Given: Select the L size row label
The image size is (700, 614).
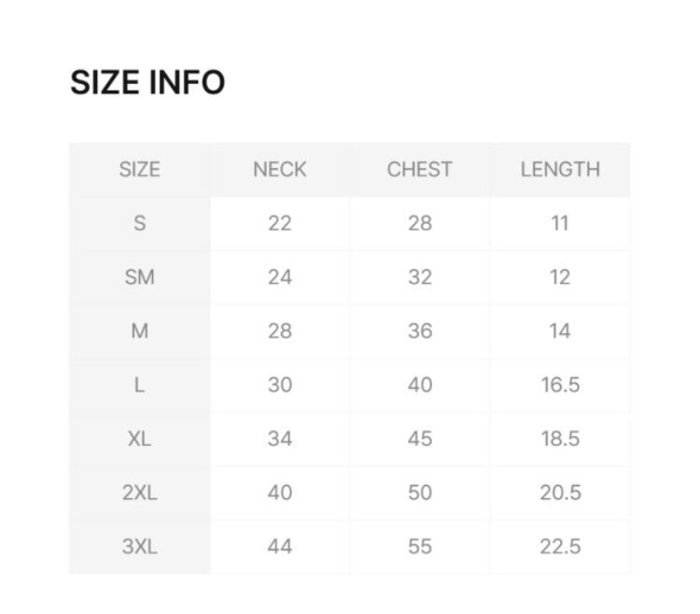Looking at the screenshot, I should pyautogui.click(x=140, y=384).
